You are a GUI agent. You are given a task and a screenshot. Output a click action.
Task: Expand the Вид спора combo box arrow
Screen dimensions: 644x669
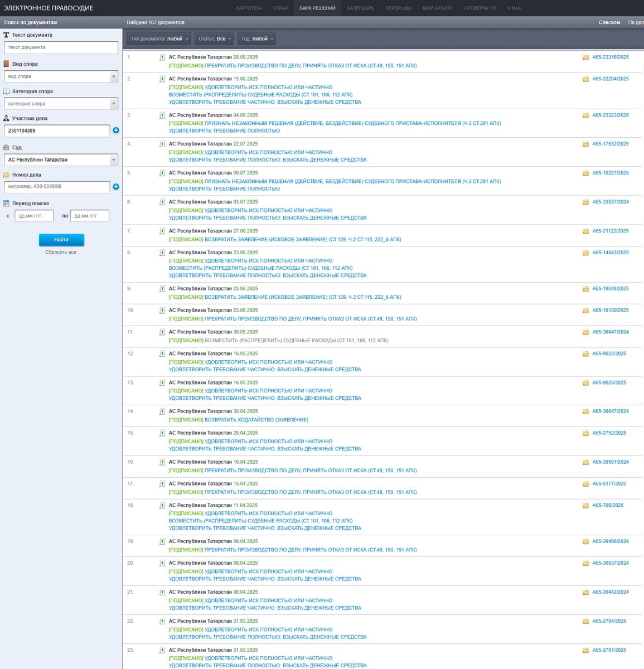click(x=114, y=76)
